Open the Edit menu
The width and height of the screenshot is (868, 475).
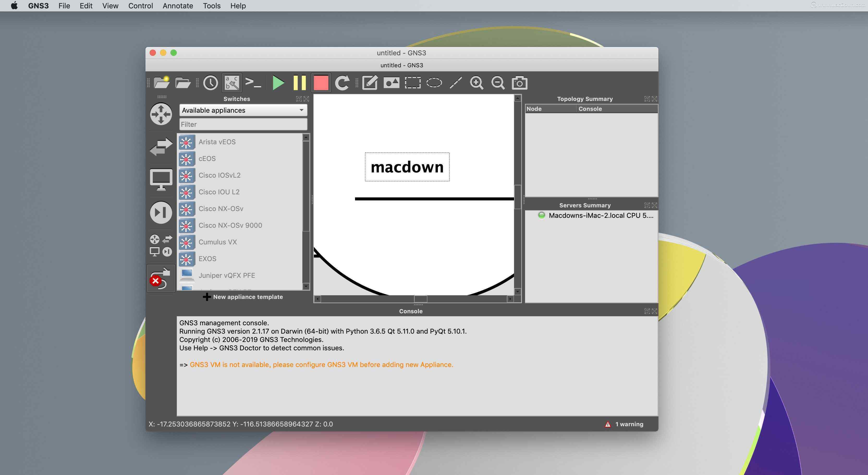(x=86, y=6)
